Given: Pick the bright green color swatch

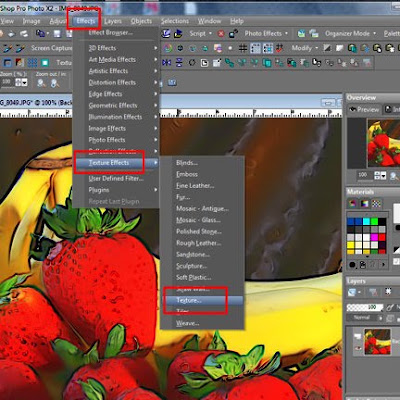Looking at the screenshot, I should 374,221.
